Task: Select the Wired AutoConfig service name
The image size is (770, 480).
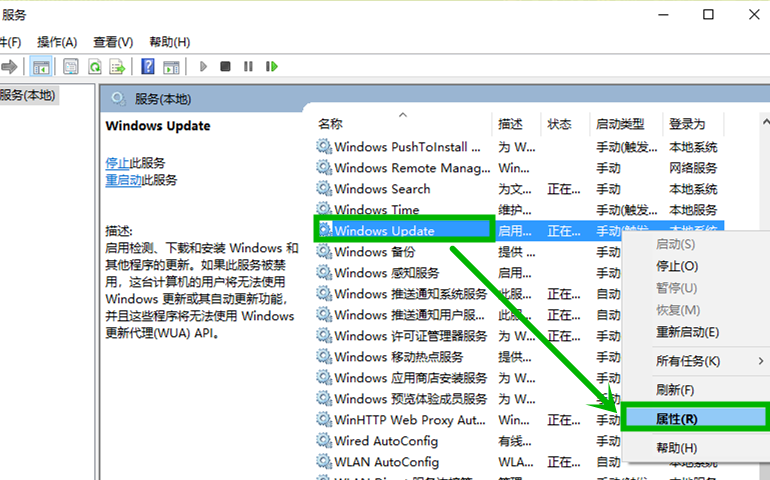Action: coord(386,441)
